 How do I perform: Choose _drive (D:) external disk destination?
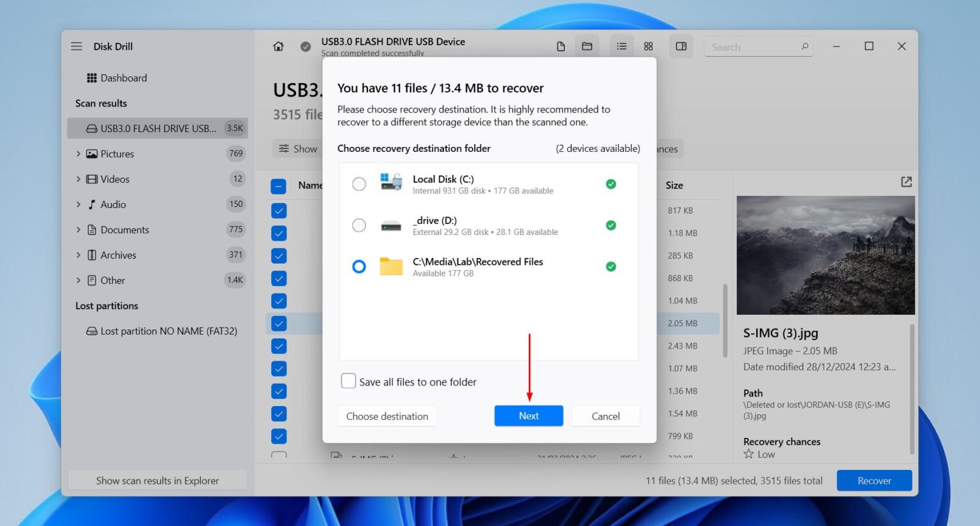[x=359, y=225]
